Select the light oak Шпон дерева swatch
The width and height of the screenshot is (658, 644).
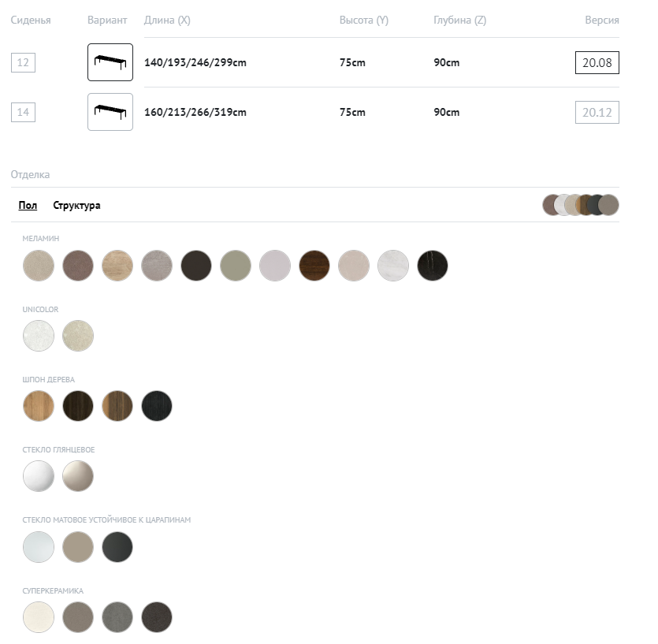click(39, 406)
